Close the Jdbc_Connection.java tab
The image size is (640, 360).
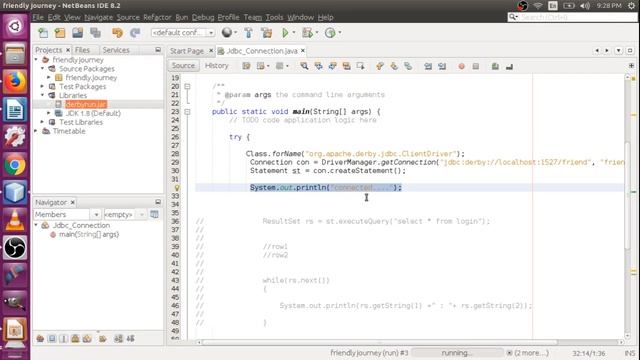tap(303, 51)
